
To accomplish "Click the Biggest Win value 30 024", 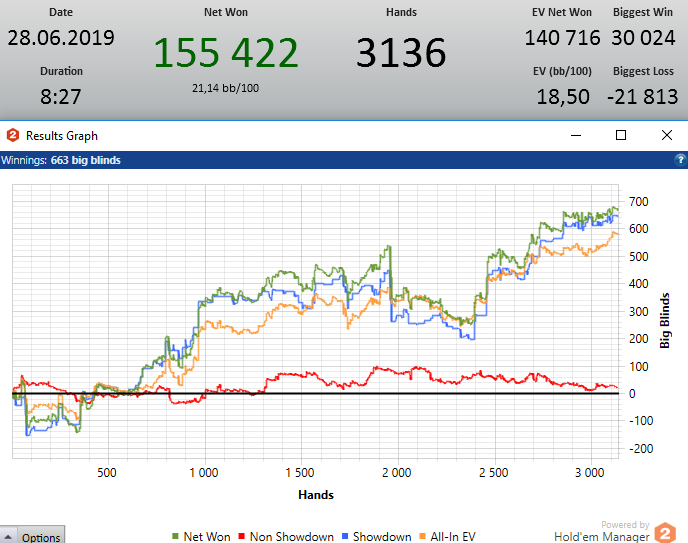I will click(x=643, y=38).
